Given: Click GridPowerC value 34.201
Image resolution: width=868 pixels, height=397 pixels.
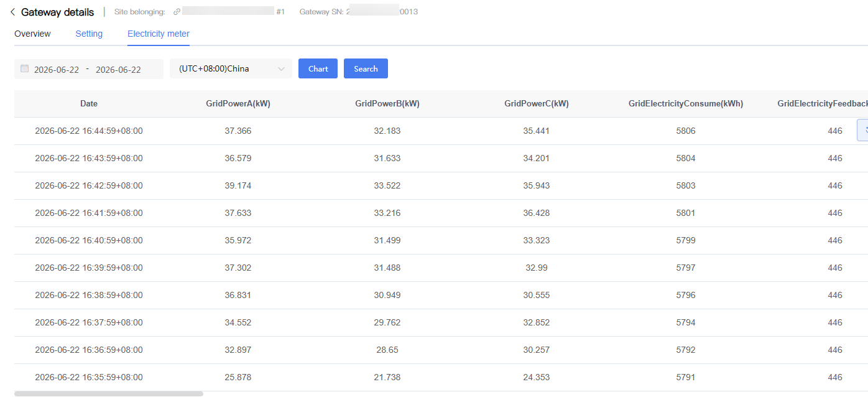Looking at the screenshot, I should point(537,159).
